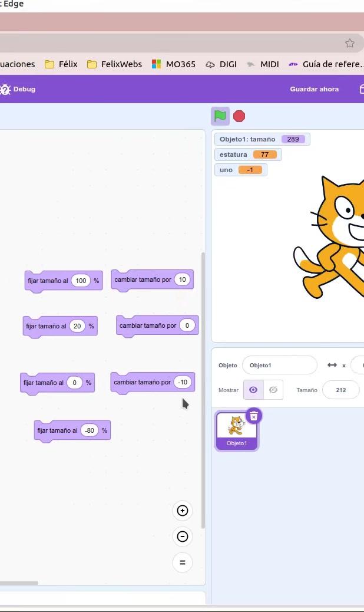Reset workspace zoom with equals button
This screenshot has height=612, width=364.
[183, 562]
